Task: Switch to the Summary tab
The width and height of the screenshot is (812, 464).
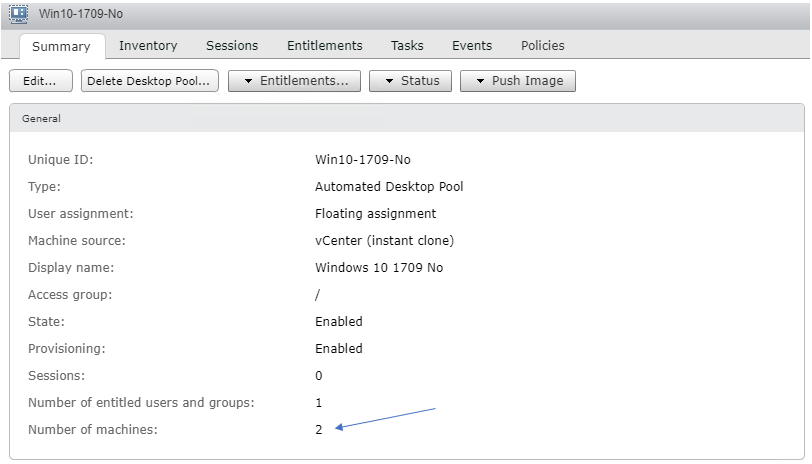Action: click(61, 46)
